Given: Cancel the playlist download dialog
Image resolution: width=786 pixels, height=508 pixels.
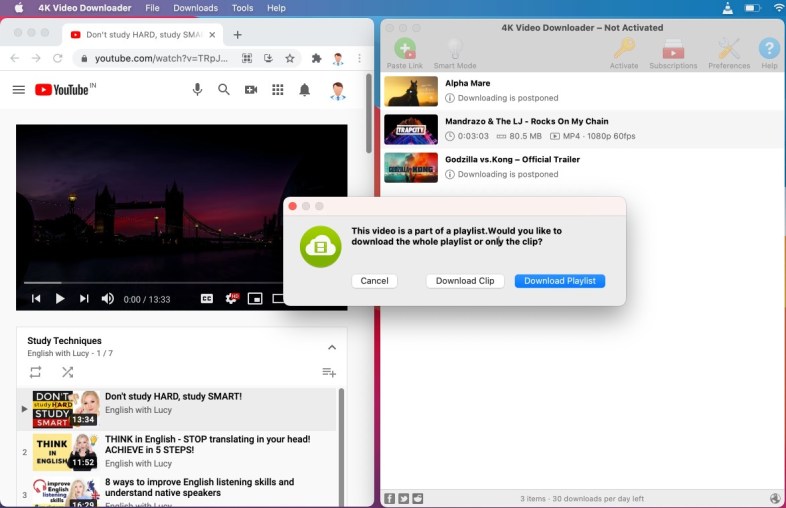Looking at the screenshot, I should [x=374, y=281].
